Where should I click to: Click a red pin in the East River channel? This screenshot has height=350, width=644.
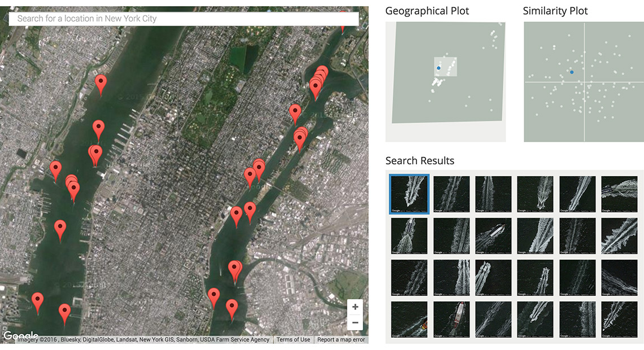click(295, 111)
